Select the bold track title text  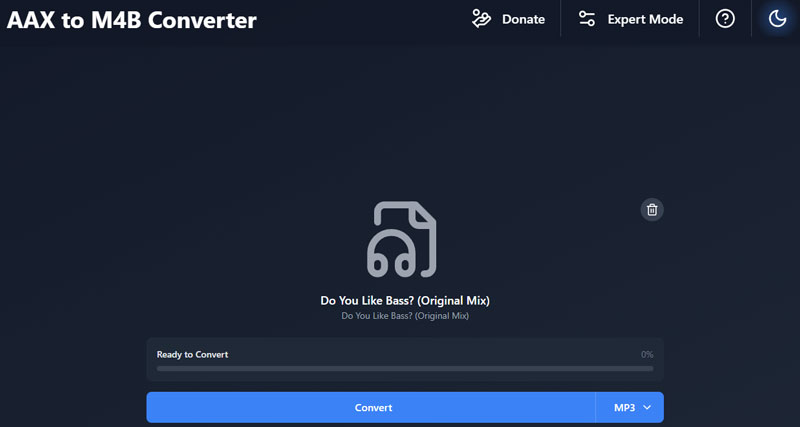tap(404, 300)
